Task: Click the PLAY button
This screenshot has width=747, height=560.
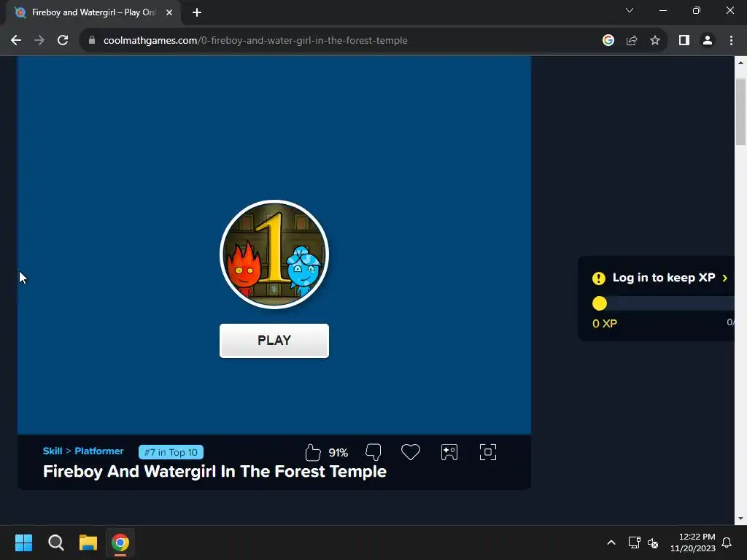Action: (x=274, y=341)
